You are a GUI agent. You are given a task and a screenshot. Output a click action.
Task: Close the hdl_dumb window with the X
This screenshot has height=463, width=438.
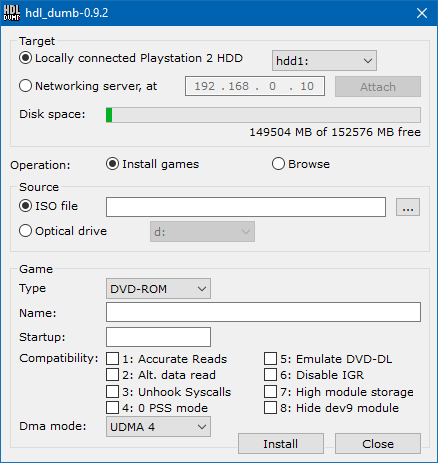pos(422,13)
